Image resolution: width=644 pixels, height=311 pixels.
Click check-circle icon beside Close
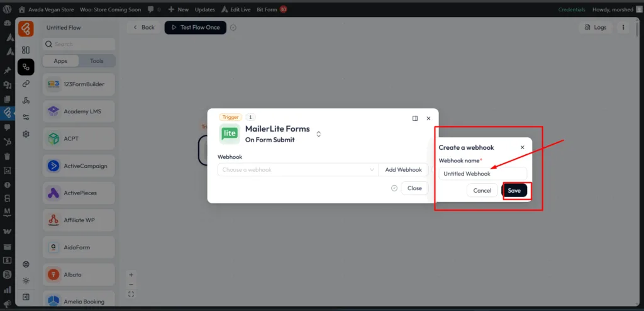(394, 188)
